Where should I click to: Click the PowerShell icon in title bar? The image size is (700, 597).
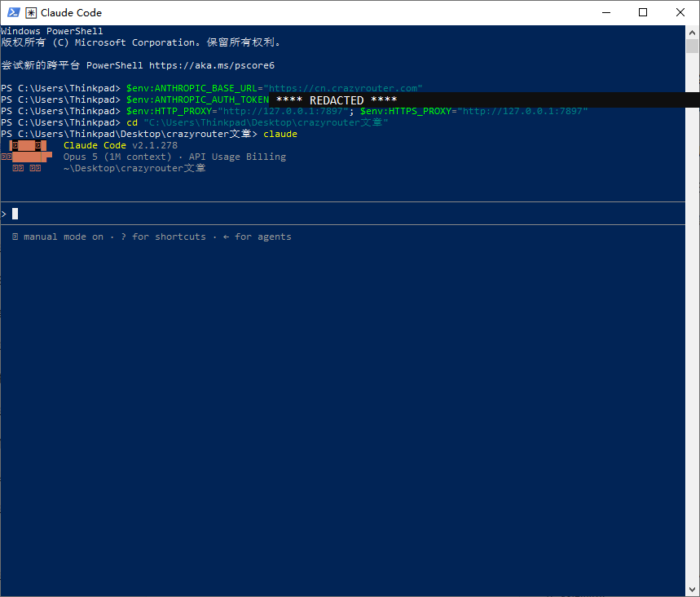(13, 12)
